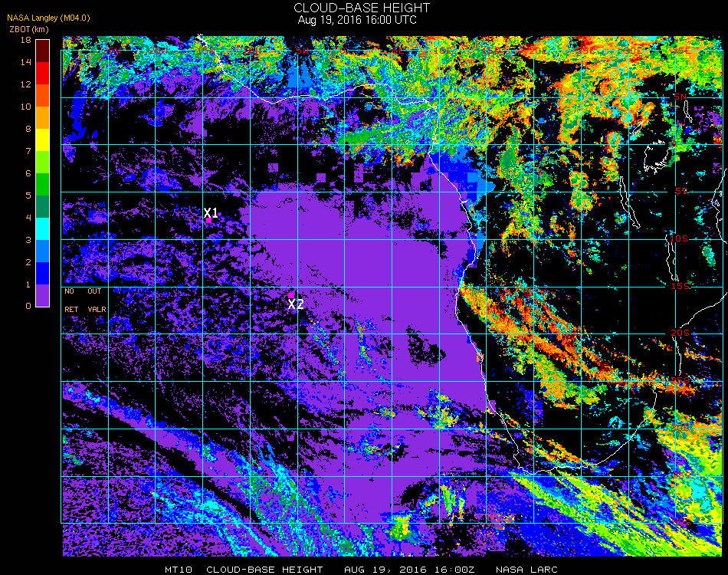Click 'NASA LARC' in the footer
Viewport: 728px width, 575px height.
click(x=526, y=570)
